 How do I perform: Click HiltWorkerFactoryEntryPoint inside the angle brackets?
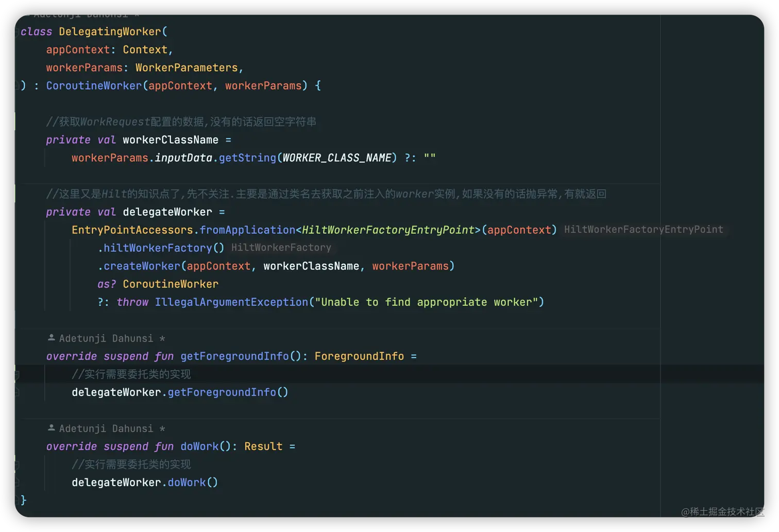[x=388, y=230]
